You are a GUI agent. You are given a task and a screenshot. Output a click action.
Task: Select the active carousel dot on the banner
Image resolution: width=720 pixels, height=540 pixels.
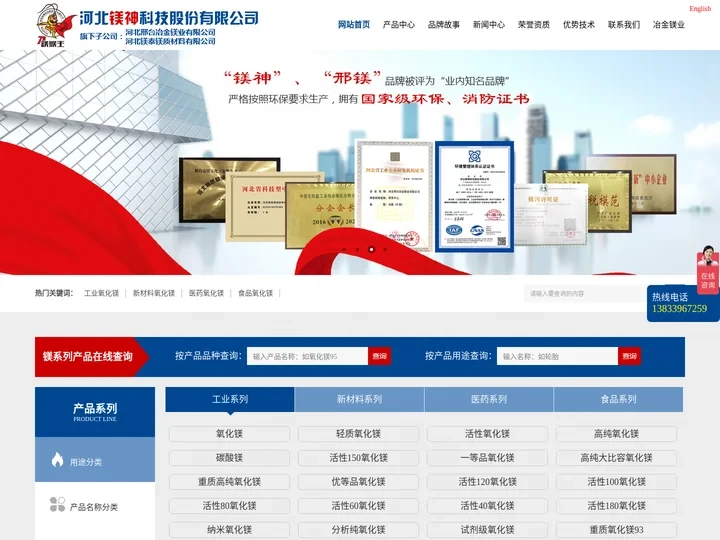pyautogui.click(x=371, y=249)
